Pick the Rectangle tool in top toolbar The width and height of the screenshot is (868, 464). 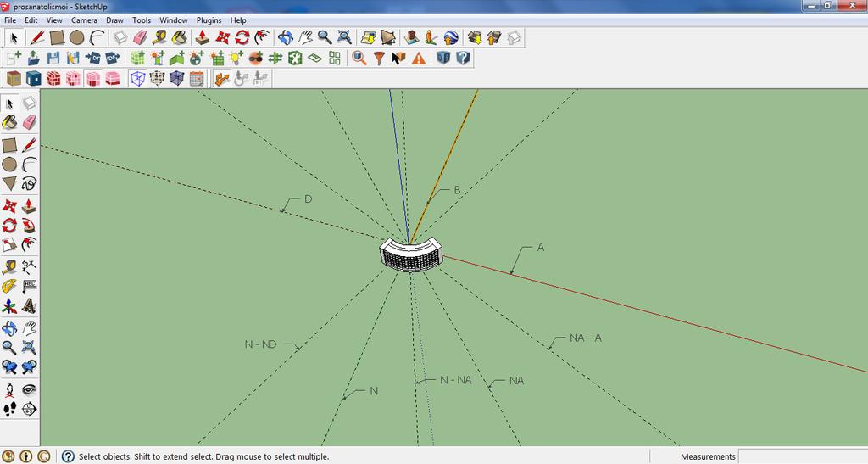click(57, 37)
